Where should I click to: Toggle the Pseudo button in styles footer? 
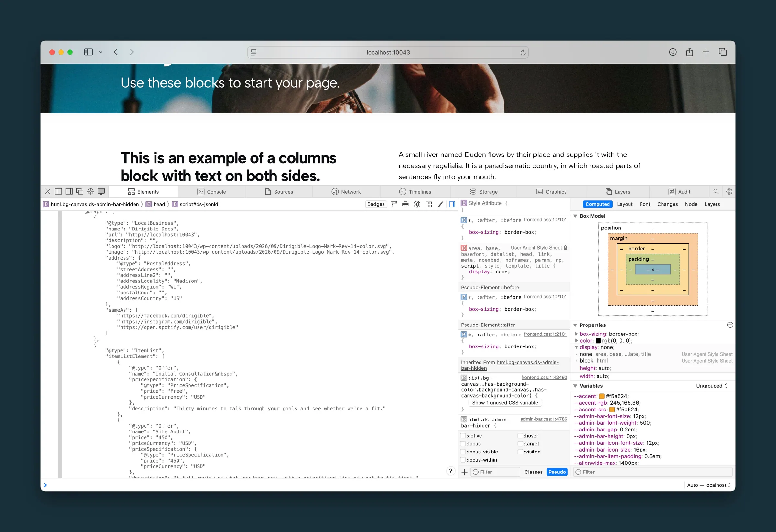pos(557,472)
